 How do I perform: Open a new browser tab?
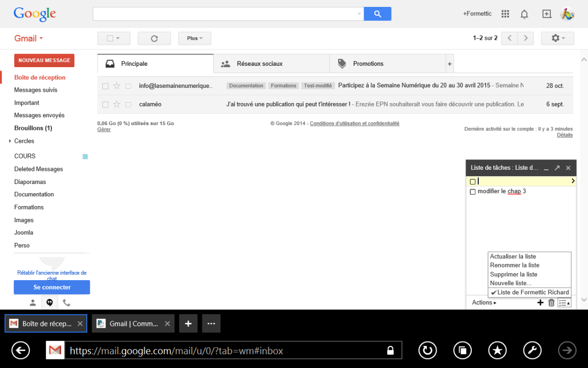(188, 324)
